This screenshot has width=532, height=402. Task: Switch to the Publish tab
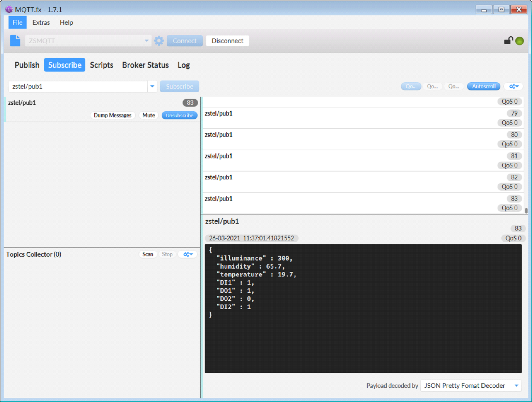27,65
